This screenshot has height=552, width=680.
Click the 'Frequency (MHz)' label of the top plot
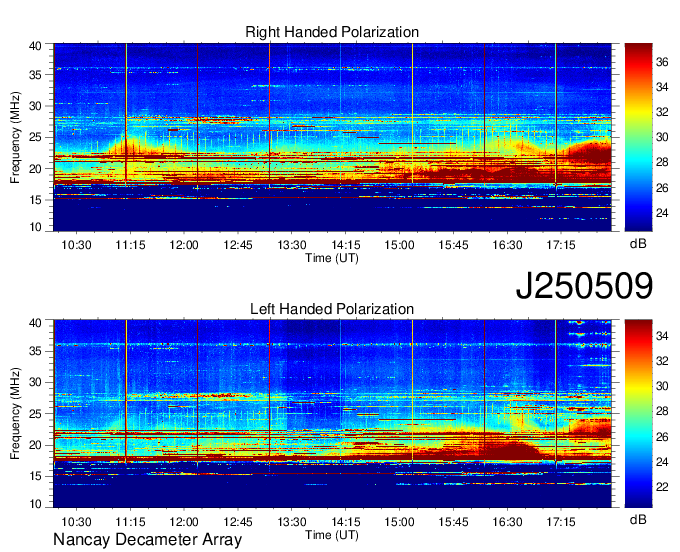coord(15,137)
